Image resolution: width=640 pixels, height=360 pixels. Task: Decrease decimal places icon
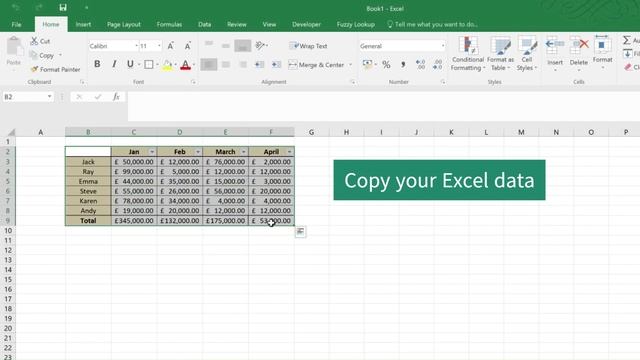(x=437, y=64)
